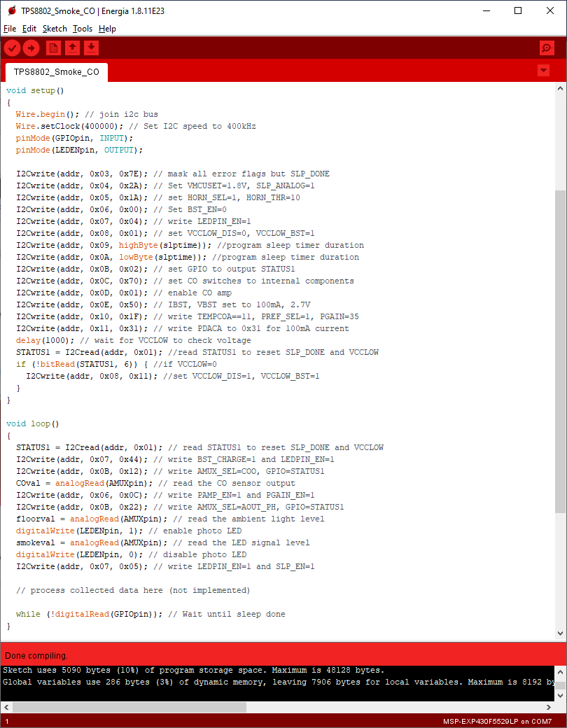The image size is (567, 728).
Task: Open the File menu
Action: [10, 29]
